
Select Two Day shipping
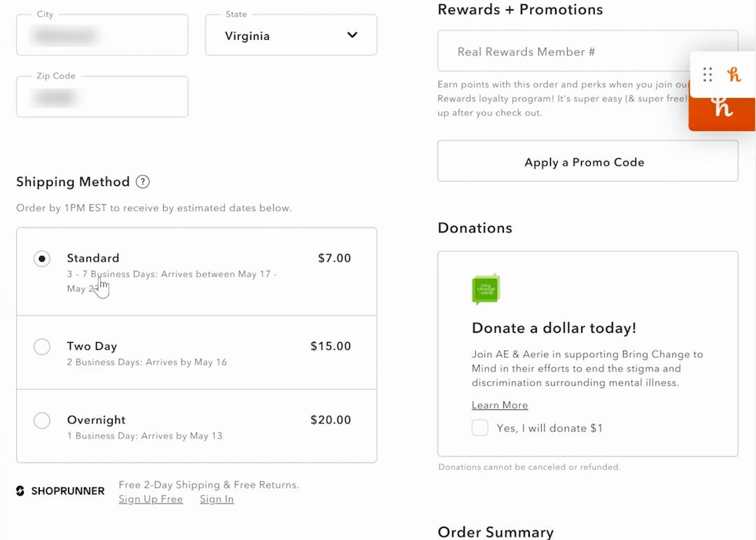[x=42, y=346]
